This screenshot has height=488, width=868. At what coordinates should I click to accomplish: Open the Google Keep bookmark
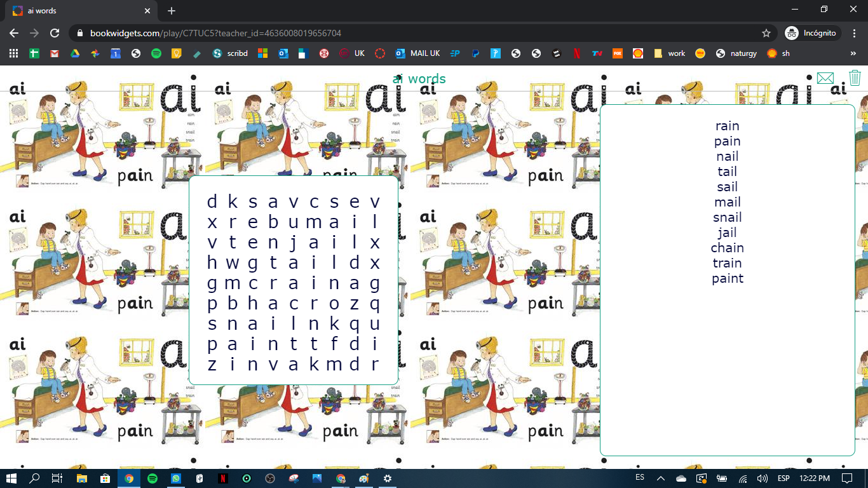[x=176, y=53]
